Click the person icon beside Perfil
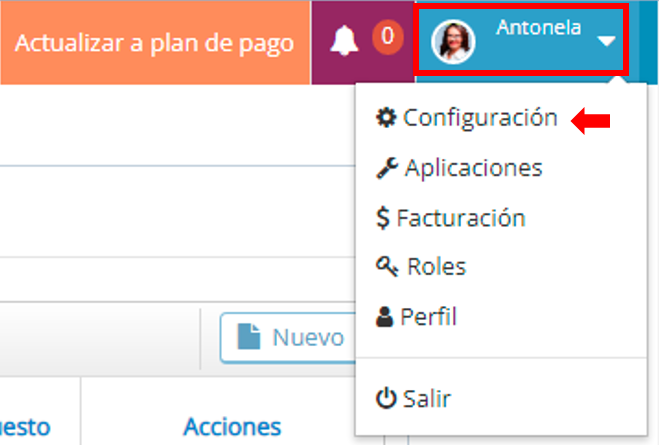Image resolution: width=659 pixels, height=445 pixels. click(x=386, y=318)
